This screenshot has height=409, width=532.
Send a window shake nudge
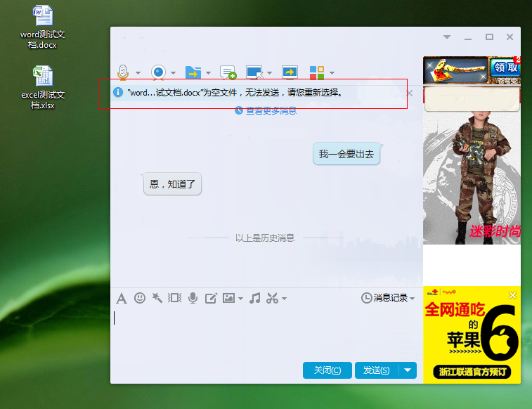pyautogui.click(x=175, y=298)
